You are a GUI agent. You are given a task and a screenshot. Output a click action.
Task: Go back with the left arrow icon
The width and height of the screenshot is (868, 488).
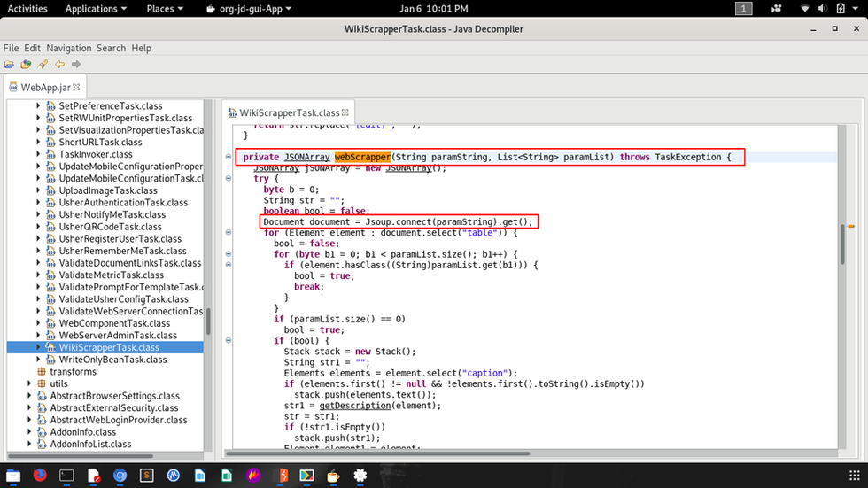pos(59,64)
